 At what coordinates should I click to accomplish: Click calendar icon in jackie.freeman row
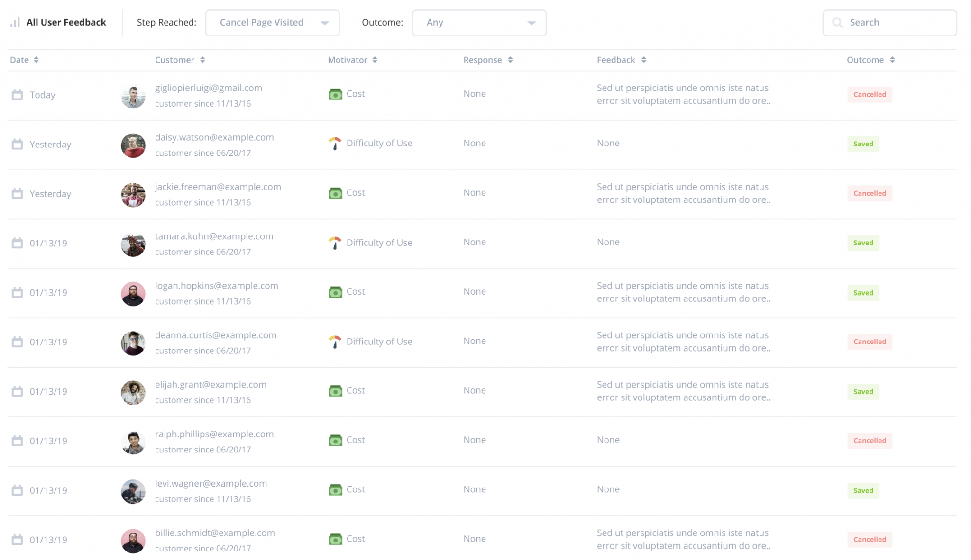click(17, 194)
